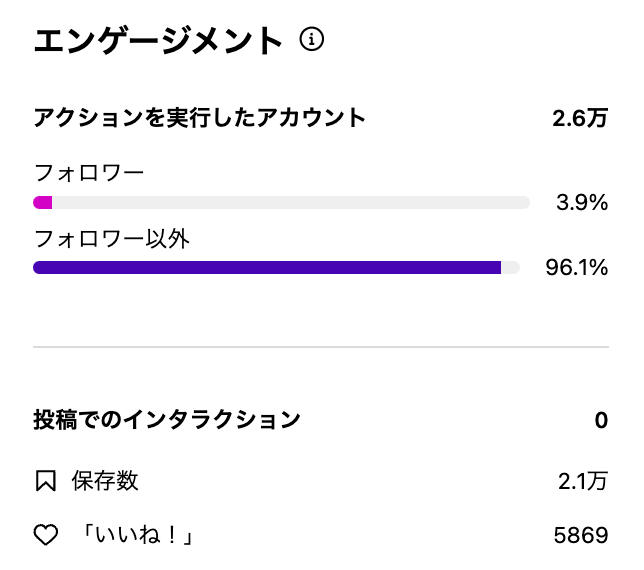Click the 0 interactions count value
The height and width of the screenshot is (570, 644).
tap(601, 420)
